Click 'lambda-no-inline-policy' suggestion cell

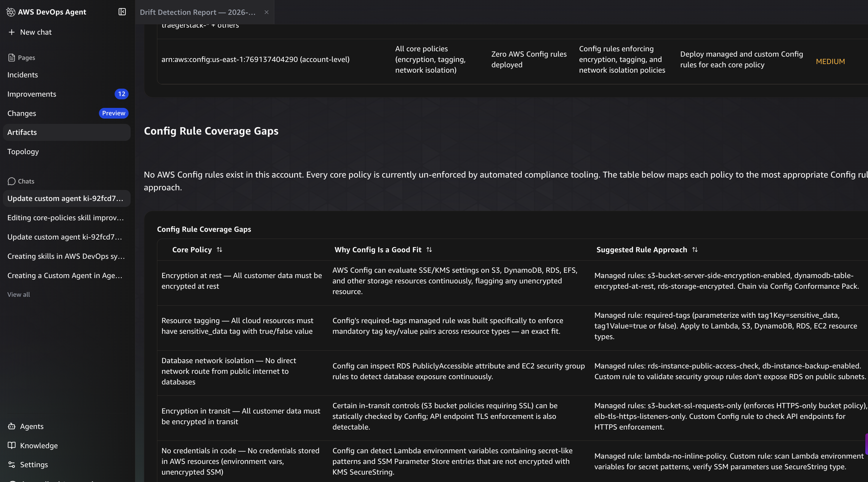coord(729,462)
